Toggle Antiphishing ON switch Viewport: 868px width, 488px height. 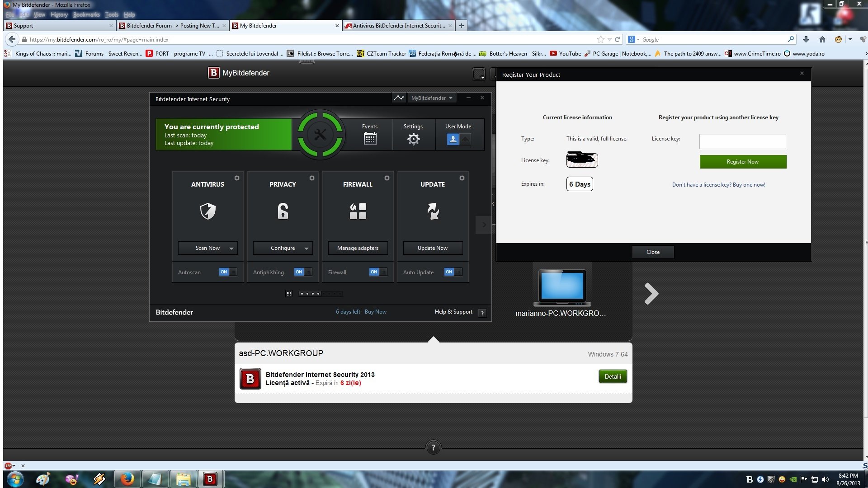point(303,272)
